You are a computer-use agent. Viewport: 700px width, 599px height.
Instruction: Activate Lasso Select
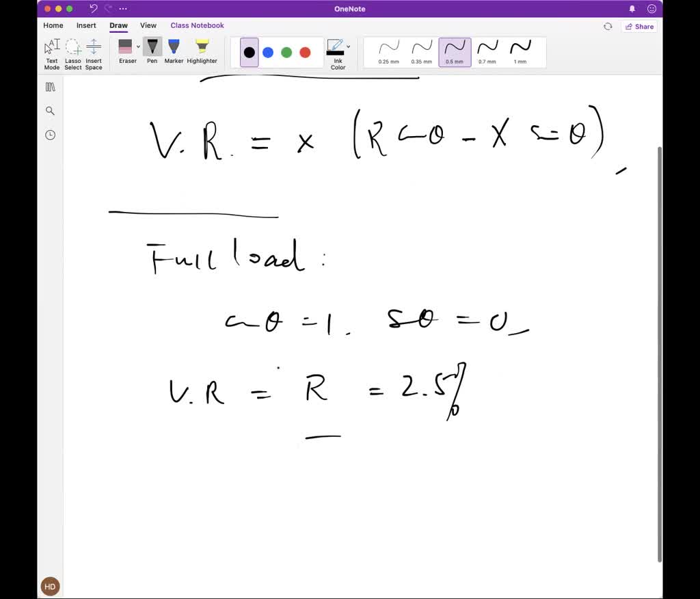(x=72, y=51)
